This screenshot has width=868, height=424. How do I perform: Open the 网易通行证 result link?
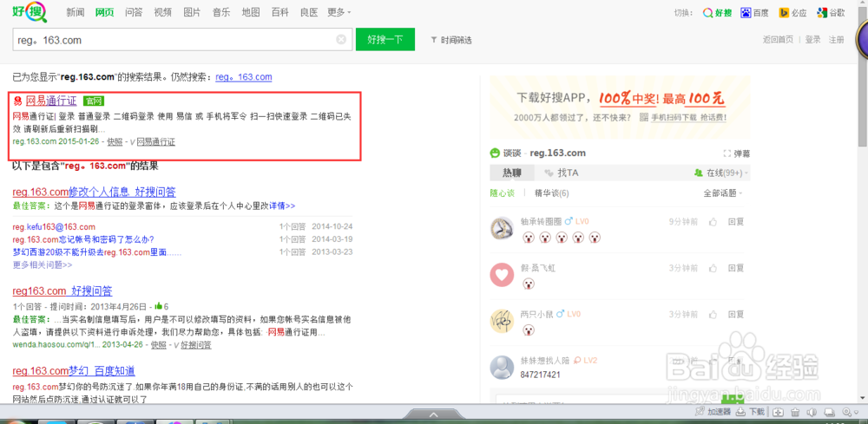51,100
